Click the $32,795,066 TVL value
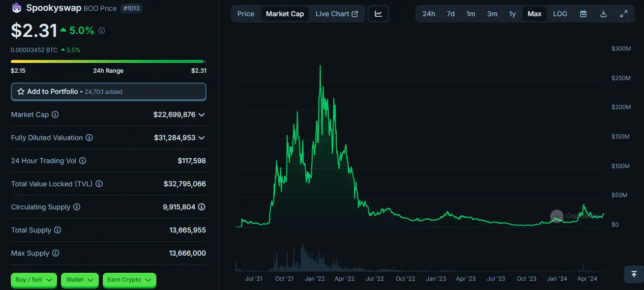 185,184
